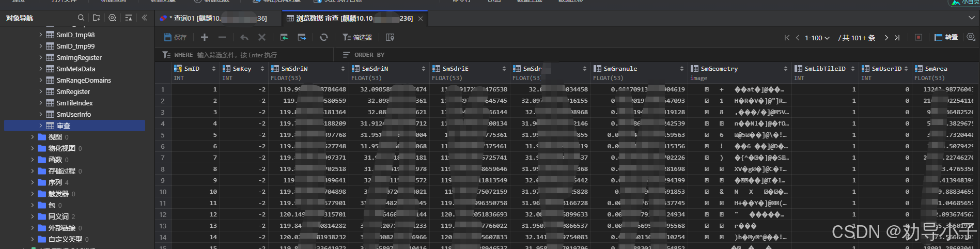
Task: Select the 包 folder
Action: click(52, 205)
